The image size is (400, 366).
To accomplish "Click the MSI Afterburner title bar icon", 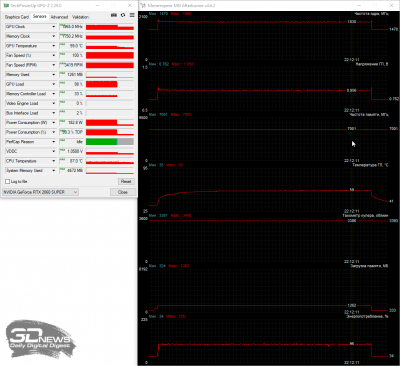I will (x=143, y=6).
